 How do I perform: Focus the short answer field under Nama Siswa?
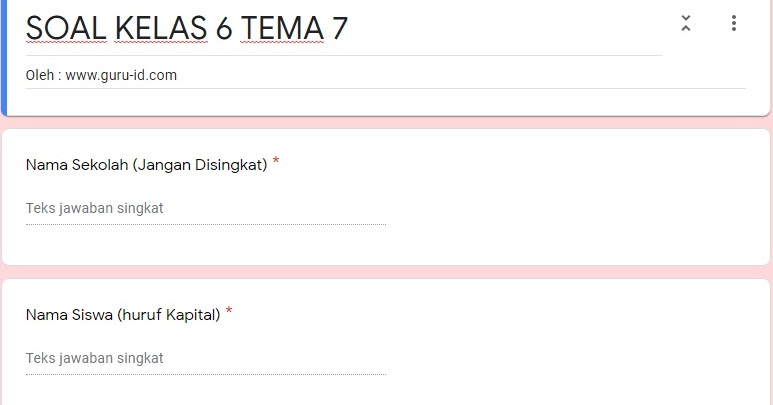[x=205, y=358]
